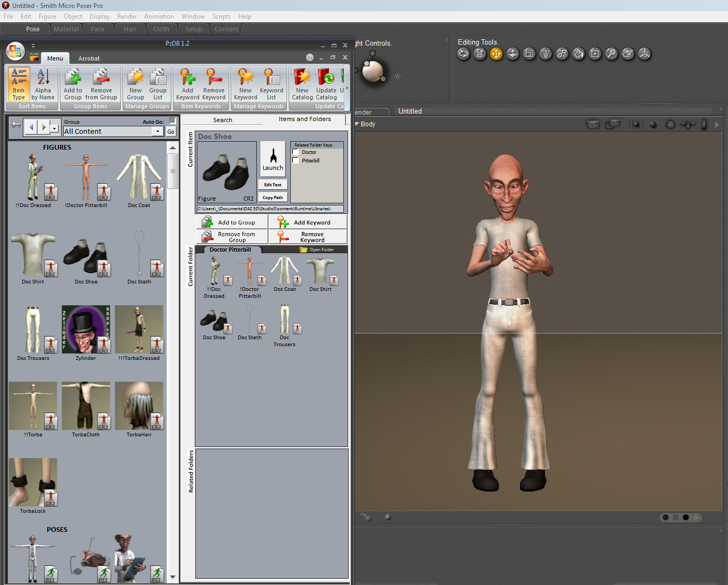Image resolution: width=728 pixels, height=585 pixels.
Task: Toggle the Auto Go checkbox
Action: [x=172, y=121]
